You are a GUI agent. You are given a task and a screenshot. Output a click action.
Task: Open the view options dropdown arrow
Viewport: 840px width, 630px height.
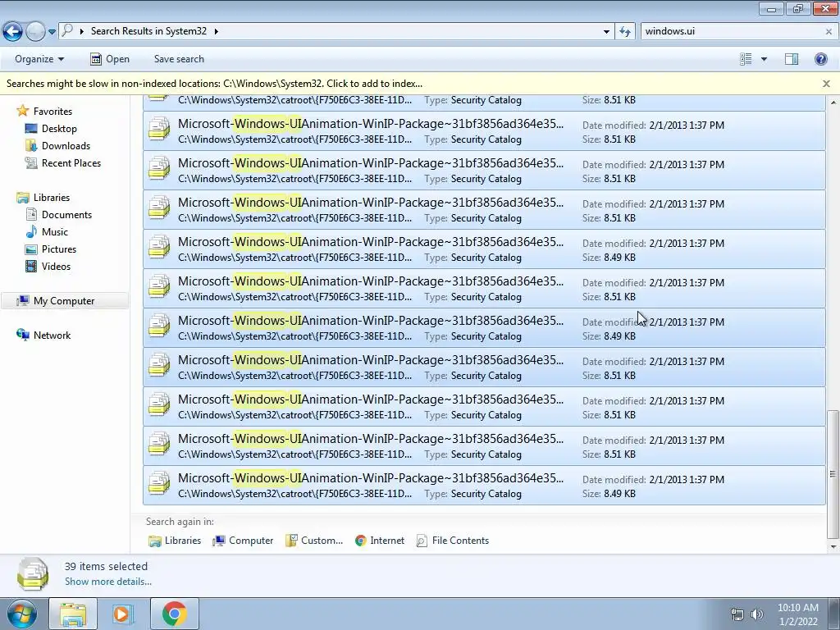click(764, 59)
